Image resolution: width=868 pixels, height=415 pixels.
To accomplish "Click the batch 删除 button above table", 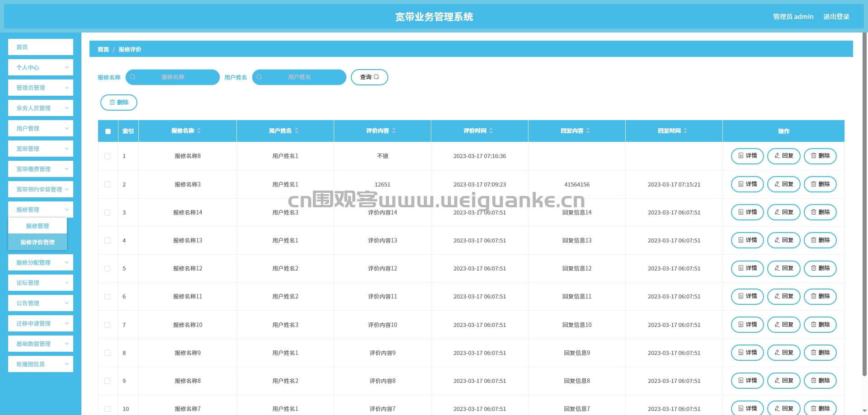I will [118, 103].
